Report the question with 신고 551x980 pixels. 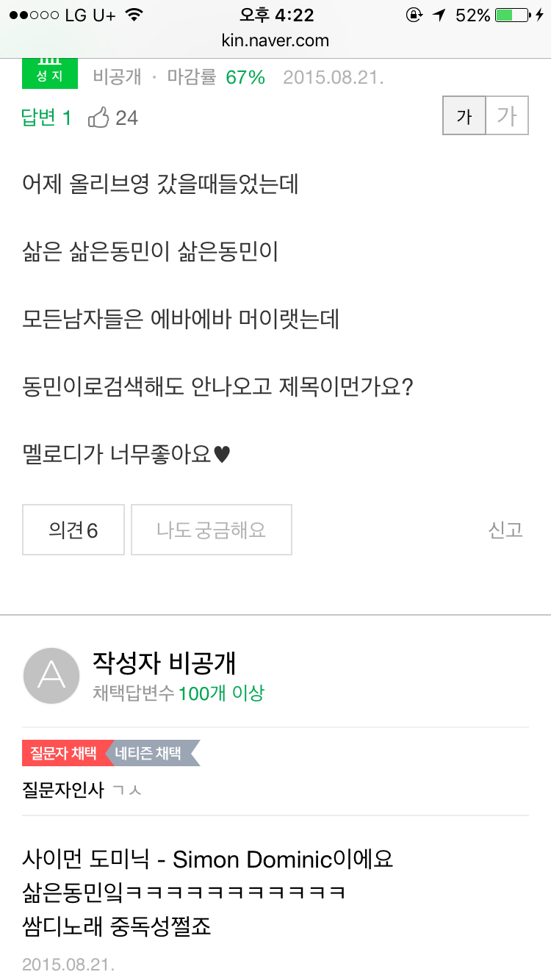point(505,530)
